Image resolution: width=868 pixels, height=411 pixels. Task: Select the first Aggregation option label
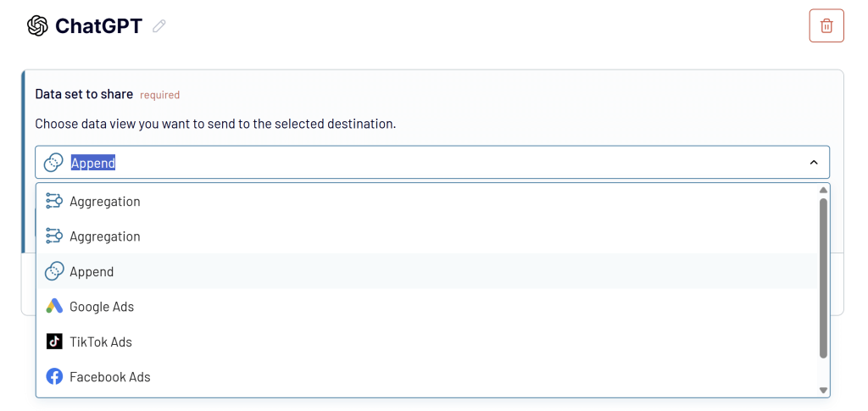click(105, 202)
